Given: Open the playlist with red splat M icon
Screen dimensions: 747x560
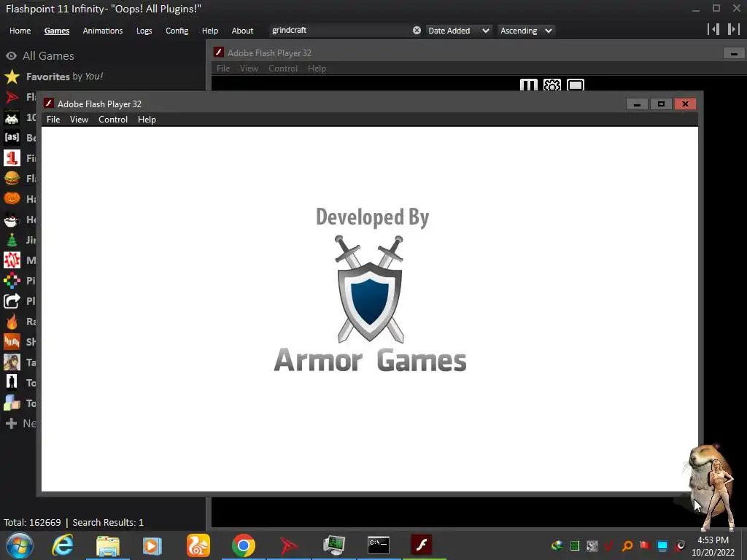Looking at the screenshot, I should click(12, 260).
